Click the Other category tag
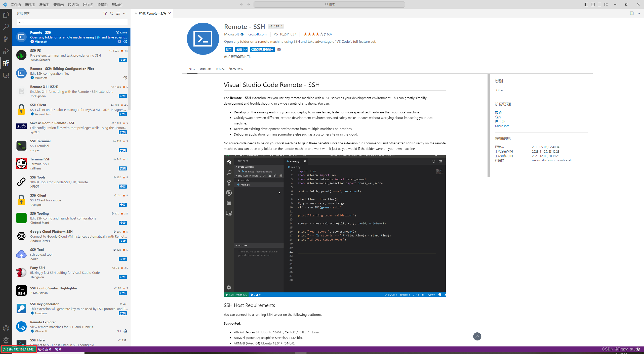Screen dimensions: 644x354 (x=500, y=90)
